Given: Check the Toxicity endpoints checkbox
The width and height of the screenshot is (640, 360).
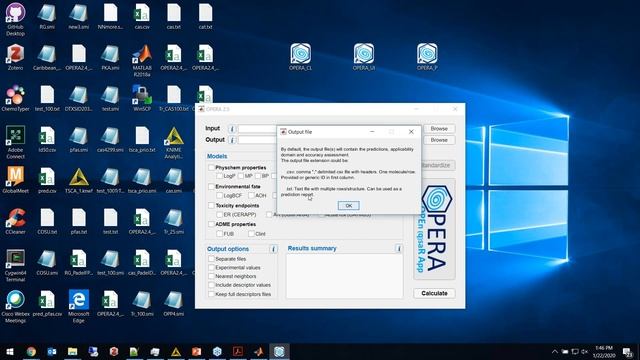Looking at the screenshot, I should pyautogui.click(x=211, y=205).
